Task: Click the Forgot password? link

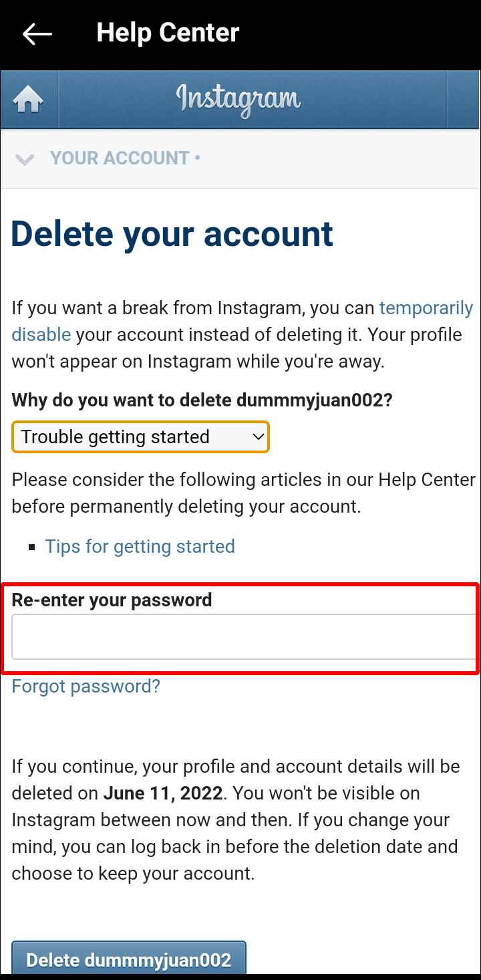Action: (86, 687)
